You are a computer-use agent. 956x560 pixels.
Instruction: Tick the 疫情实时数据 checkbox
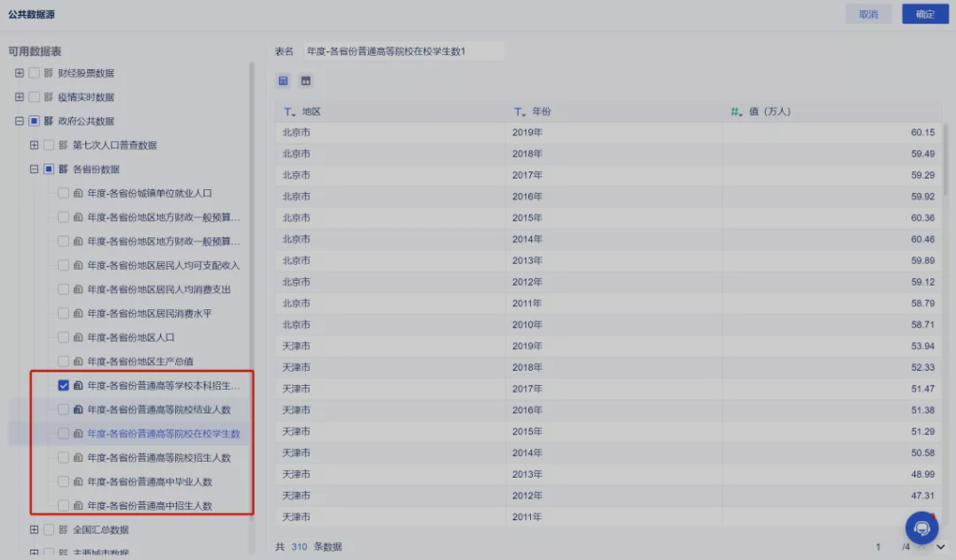coord(34,96)
